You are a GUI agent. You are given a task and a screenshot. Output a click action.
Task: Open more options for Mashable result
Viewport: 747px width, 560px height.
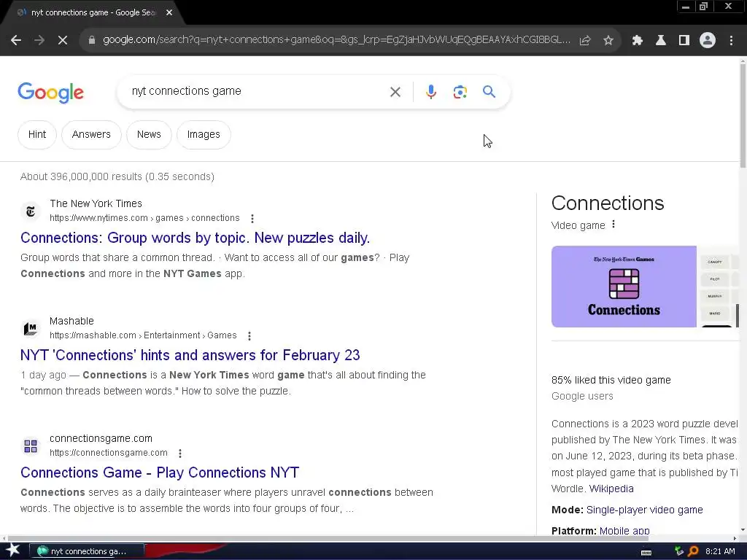pos(249,336)
